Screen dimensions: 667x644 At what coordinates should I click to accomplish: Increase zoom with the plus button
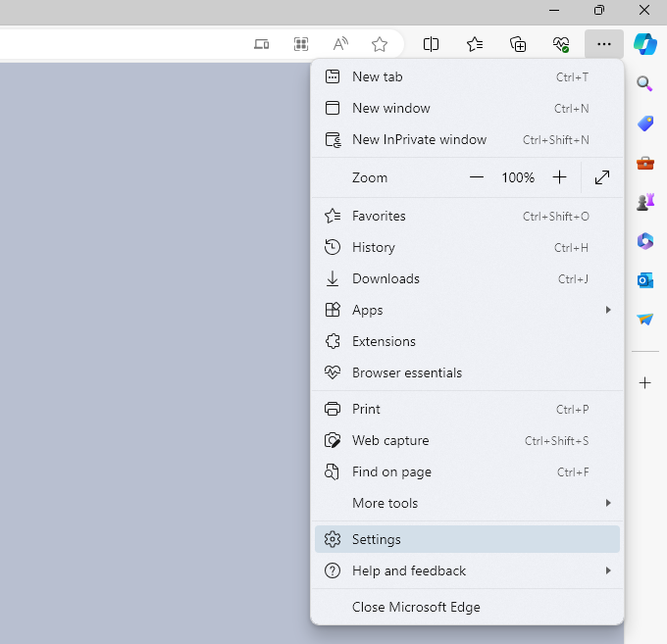(559, 177)
